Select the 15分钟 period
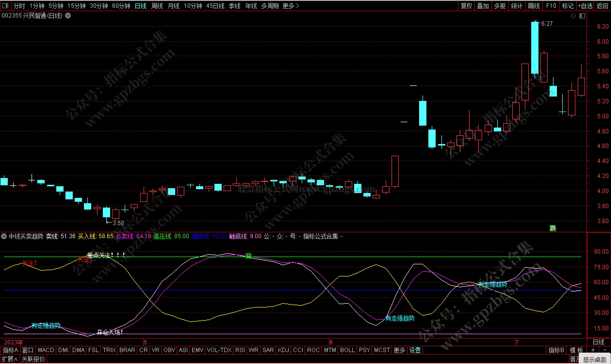Screen dimensions: 611x364 pyautogui.click(x=77, y=6)
